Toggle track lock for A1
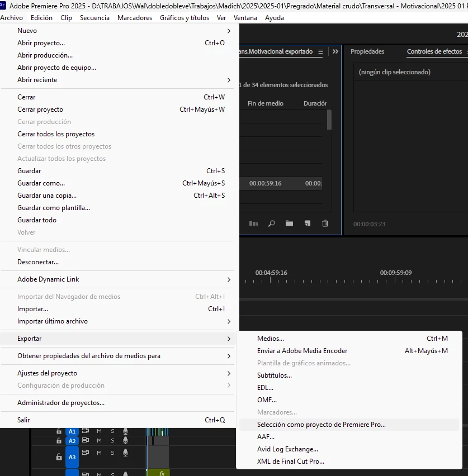The image size is (468, 476). pos(59,431)
